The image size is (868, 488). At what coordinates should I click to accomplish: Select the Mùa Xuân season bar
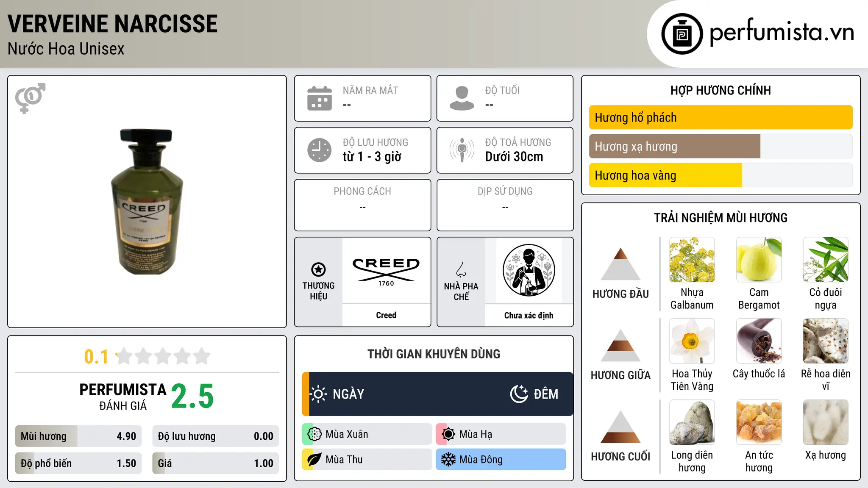(367, 434)
